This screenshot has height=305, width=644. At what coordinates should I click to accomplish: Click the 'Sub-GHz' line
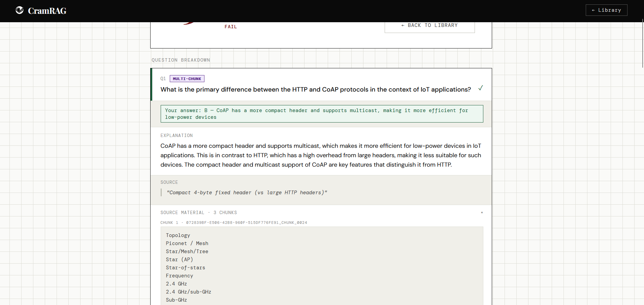176,300
